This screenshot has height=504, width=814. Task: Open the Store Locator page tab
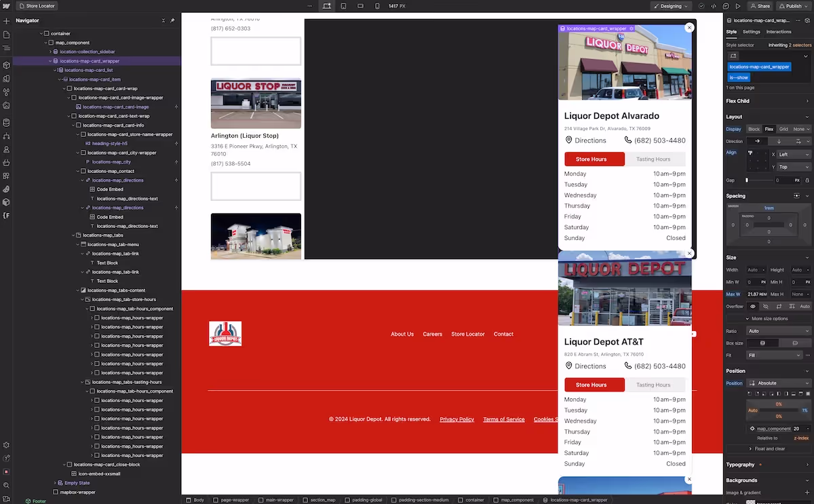coord(37,6)
